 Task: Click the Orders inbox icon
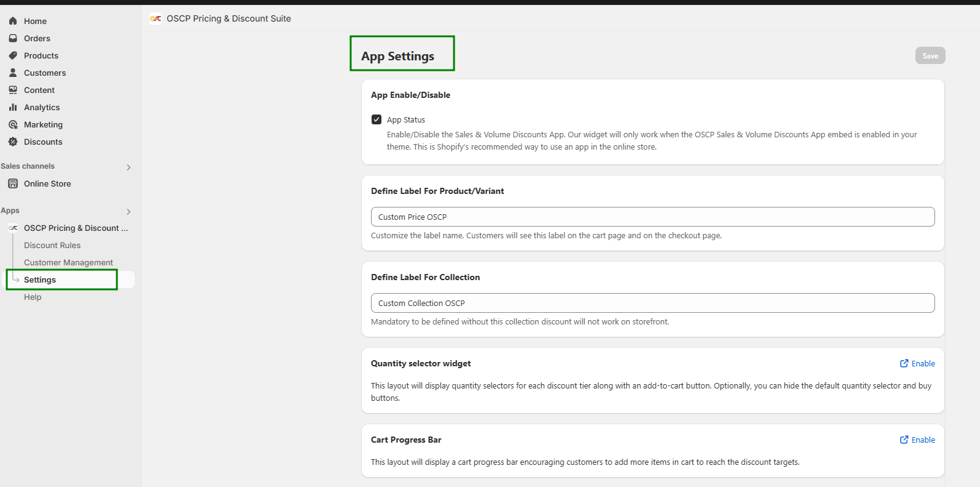click(x=13, y=38)
